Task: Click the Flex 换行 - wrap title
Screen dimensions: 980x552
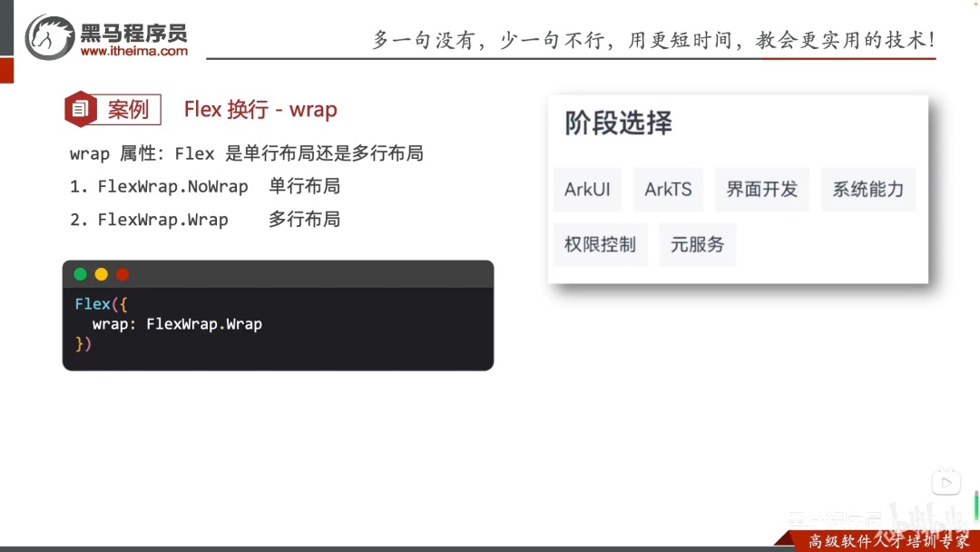Action: pos(260,109)
